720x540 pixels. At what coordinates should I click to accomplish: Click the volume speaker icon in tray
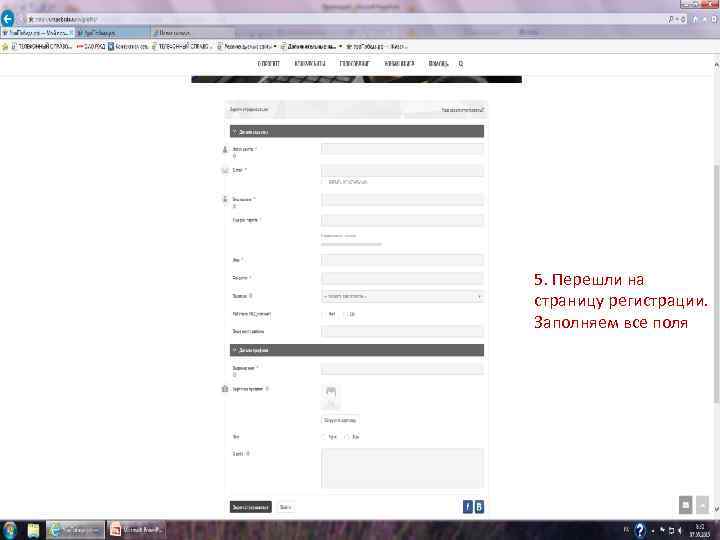click(680, 531)
